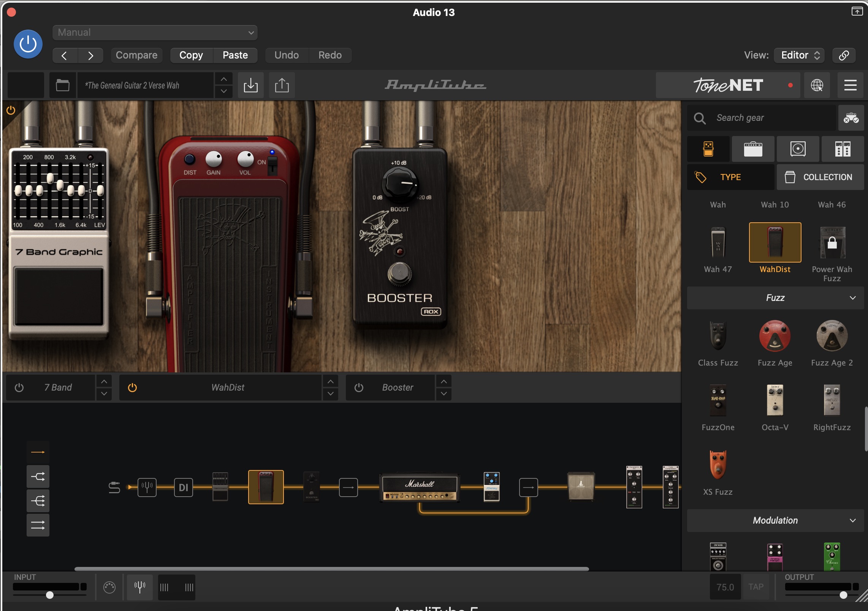Open the hamburger main menu
Viewport: 868px width, 611px height.
pos(851,85)
